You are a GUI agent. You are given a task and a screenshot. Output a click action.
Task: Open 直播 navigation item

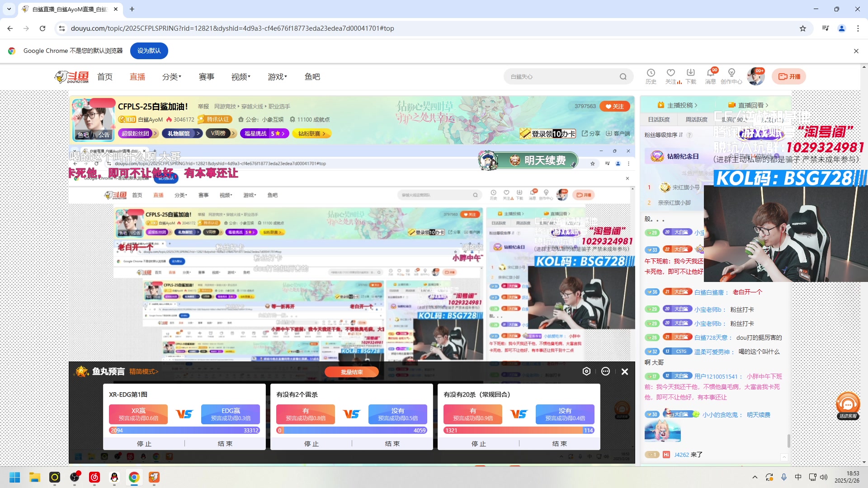click(x=137, y=77)
